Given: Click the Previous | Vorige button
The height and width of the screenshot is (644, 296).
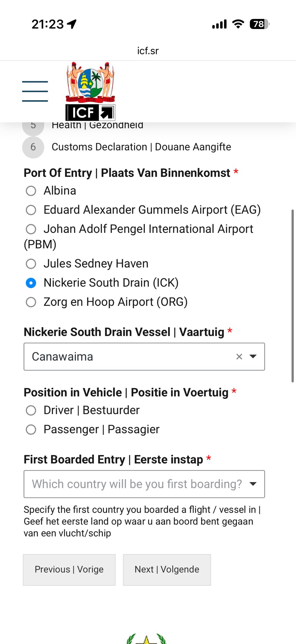Looking at the screenshot, I should pyautogui.click(x=69, y=570).
